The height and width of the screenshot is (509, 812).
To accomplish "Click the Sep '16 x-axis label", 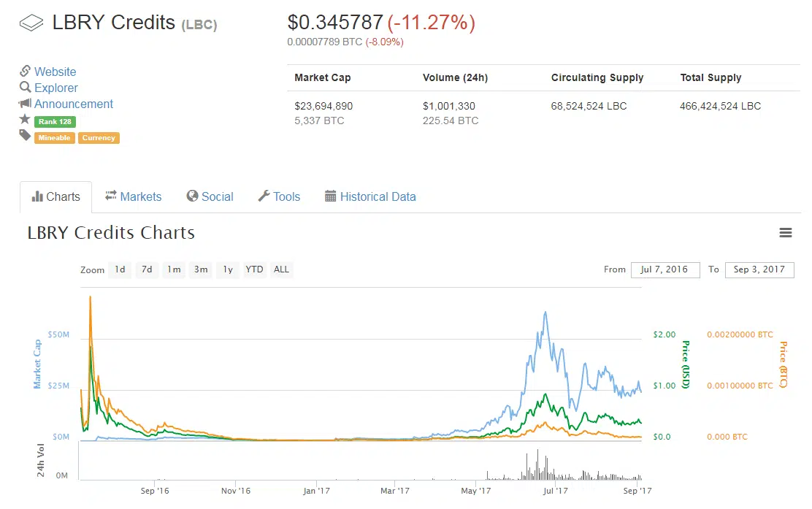I will pyautogui.click(x=155, y=490).
